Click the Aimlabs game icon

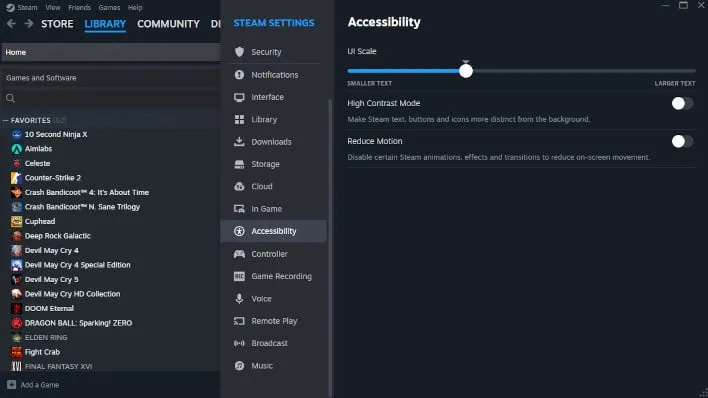(x=17, y=149)
